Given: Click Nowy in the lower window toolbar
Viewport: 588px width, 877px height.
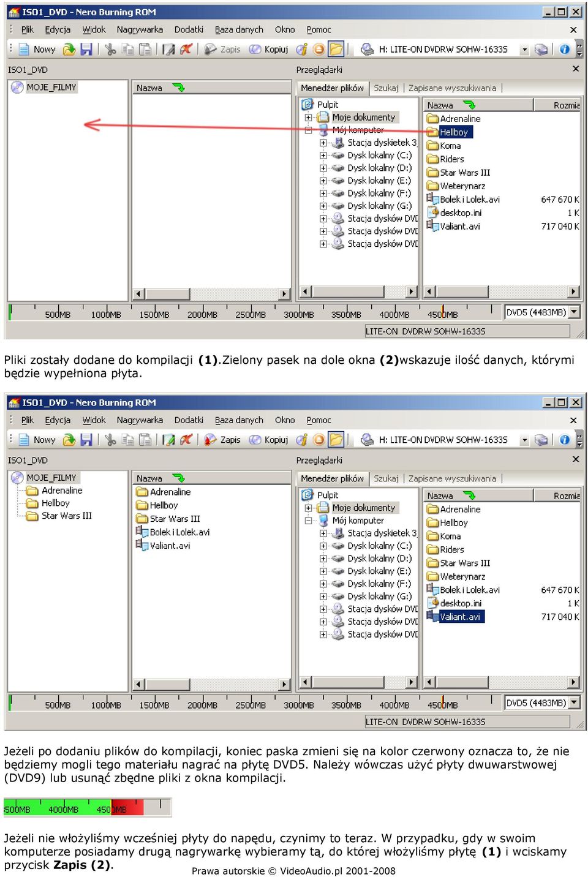Looking at the screenshot, I should pos(37,440).
